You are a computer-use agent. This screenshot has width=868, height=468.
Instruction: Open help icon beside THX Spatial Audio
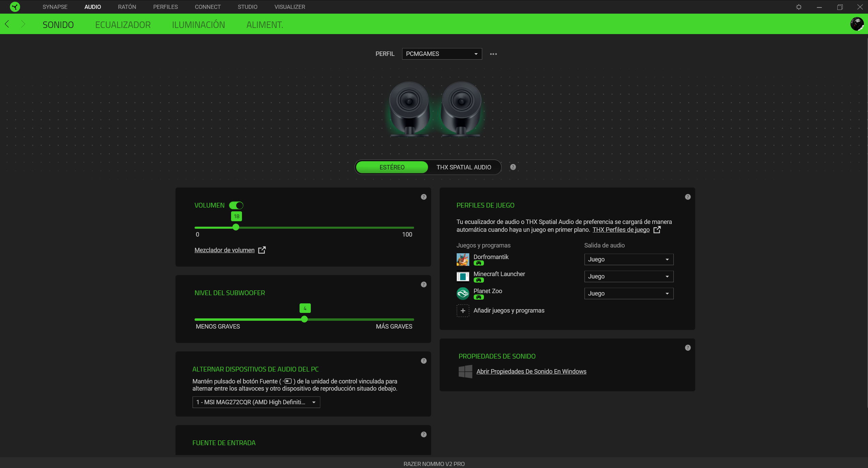(513, 167)
